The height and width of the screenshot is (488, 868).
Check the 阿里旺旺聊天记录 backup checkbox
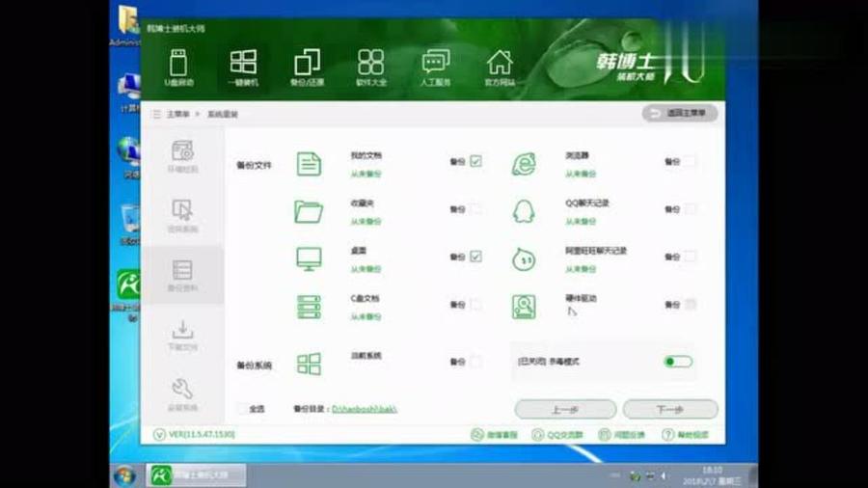coord(691,257)
